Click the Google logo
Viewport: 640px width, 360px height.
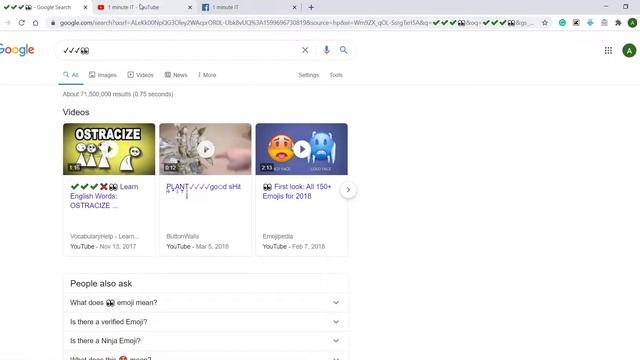[x=17, y=50]
